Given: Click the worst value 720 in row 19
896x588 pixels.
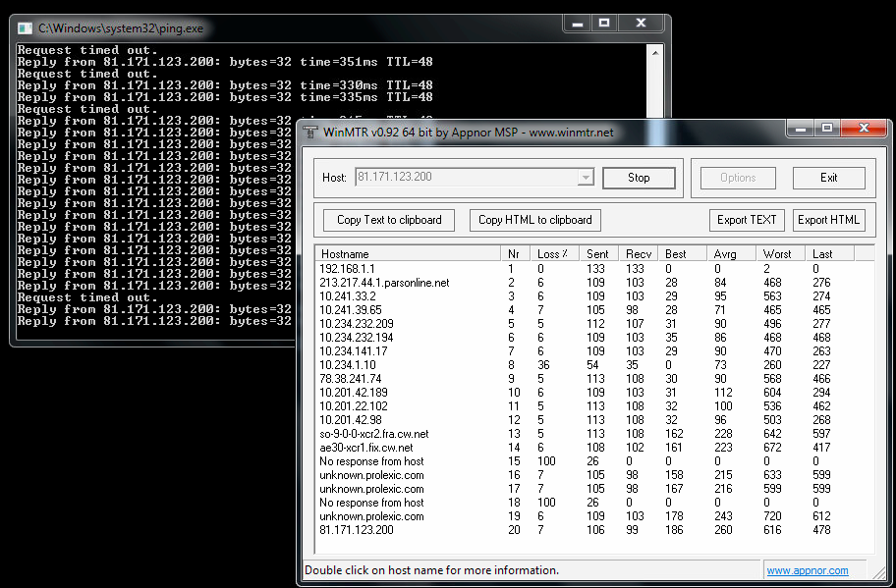Looking at the screenshot, I should (x=772, y=516).
